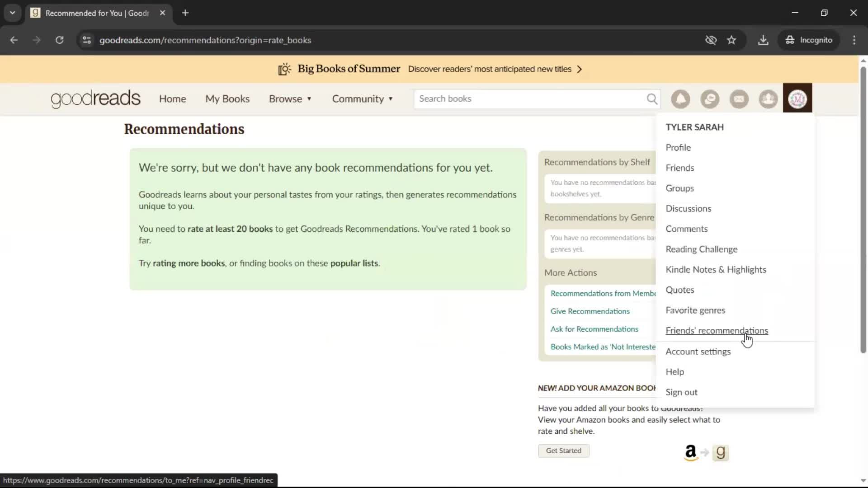Click the Incognito indicator
The height and width of the screenshot is (488, 868).
[x=809, y=40]
